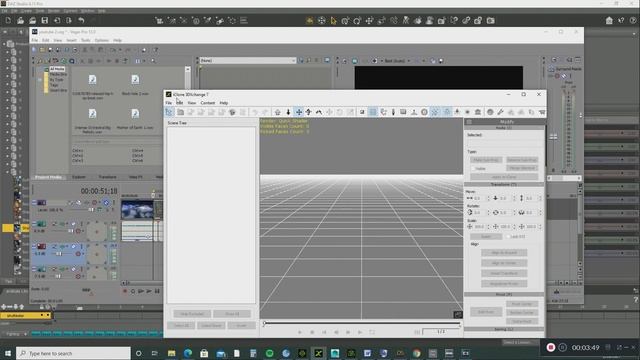Click the Bottom Center button in Pivot section
640x360 pixels.
point(522,312)
